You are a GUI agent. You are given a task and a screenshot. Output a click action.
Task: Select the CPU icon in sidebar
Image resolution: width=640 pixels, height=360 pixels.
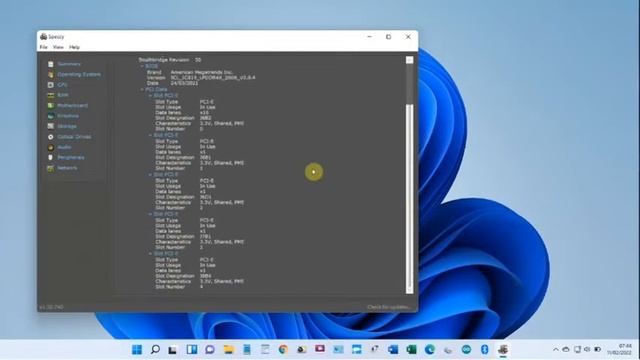pos(51,85)
